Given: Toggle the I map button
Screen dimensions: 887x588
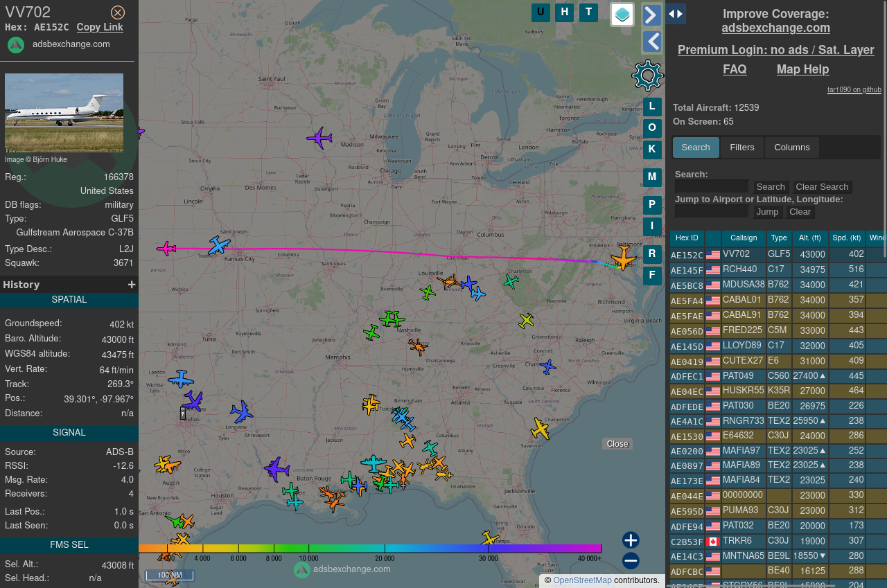Looking at the screenshot, I should click(x=652, y=226).
